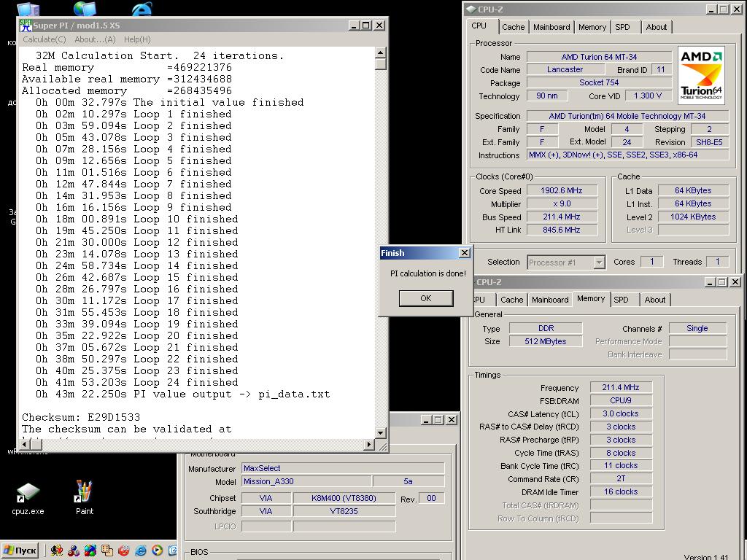Click the '1024 KBytes' Level 2 cache value

(693, 217)
